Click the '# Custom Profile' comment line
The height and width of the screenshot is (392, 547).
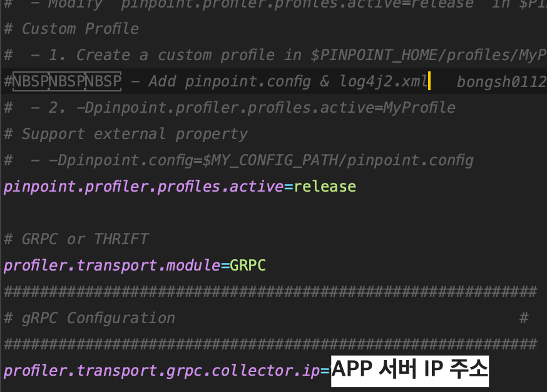71,29
